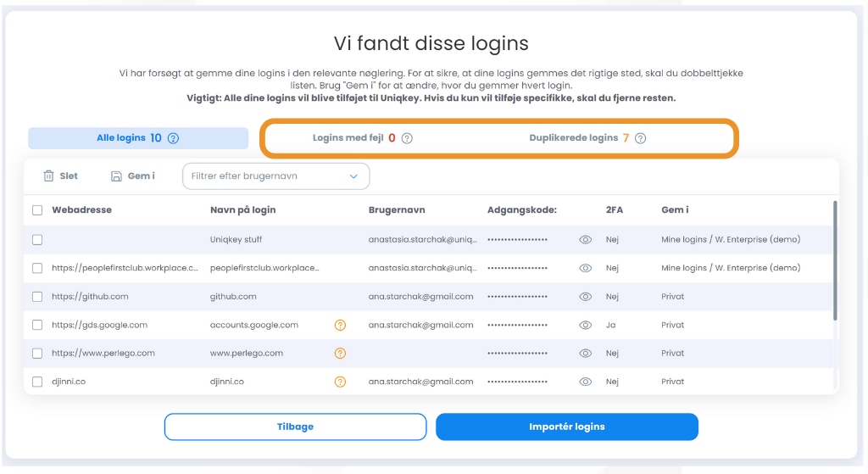Open the Filtrer efter brugernavn dropdown

275,176
